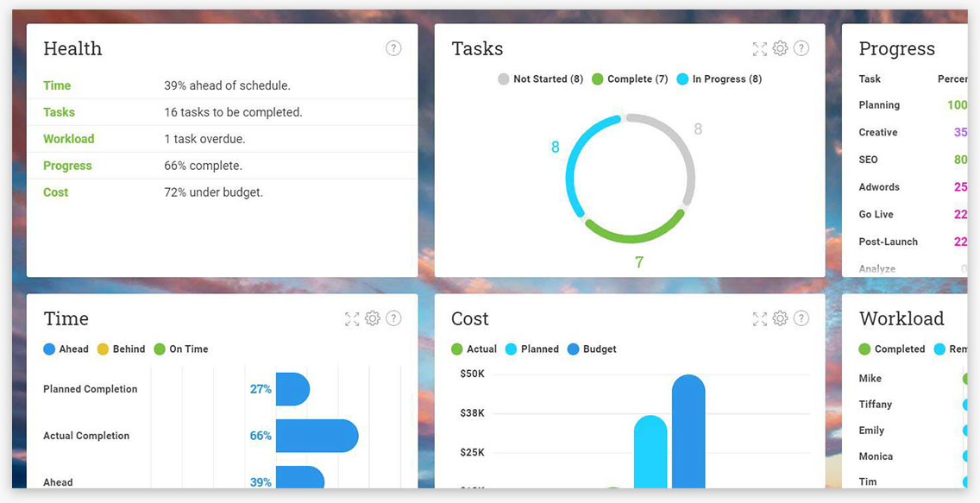Viewport: 980px width, 503px height.
Task: Click the Task column header in Progress
Action: pos(870,79)
